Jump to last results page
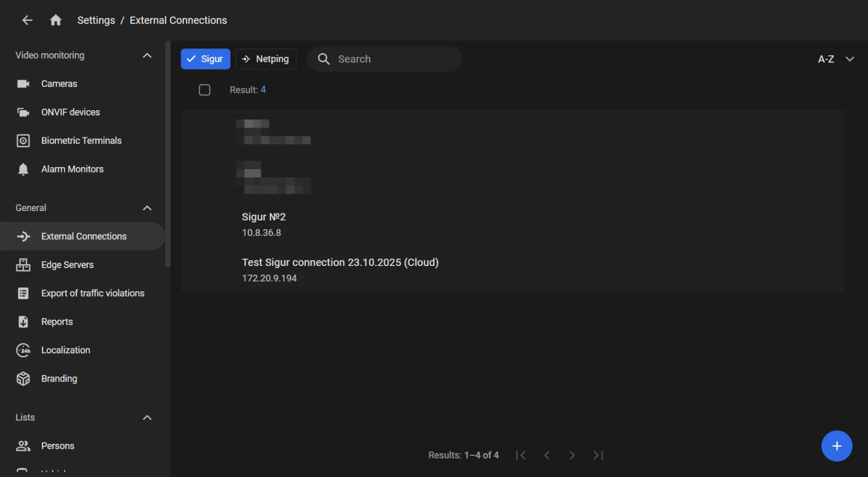 598,455
